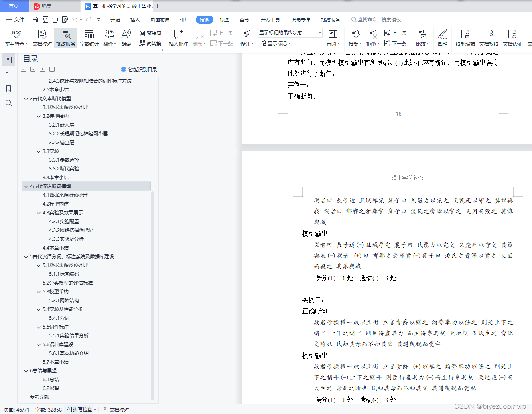Select the 画笔 ink pen tool
The height and width of the screenshot is (414, 532).
tap(443, 38)
